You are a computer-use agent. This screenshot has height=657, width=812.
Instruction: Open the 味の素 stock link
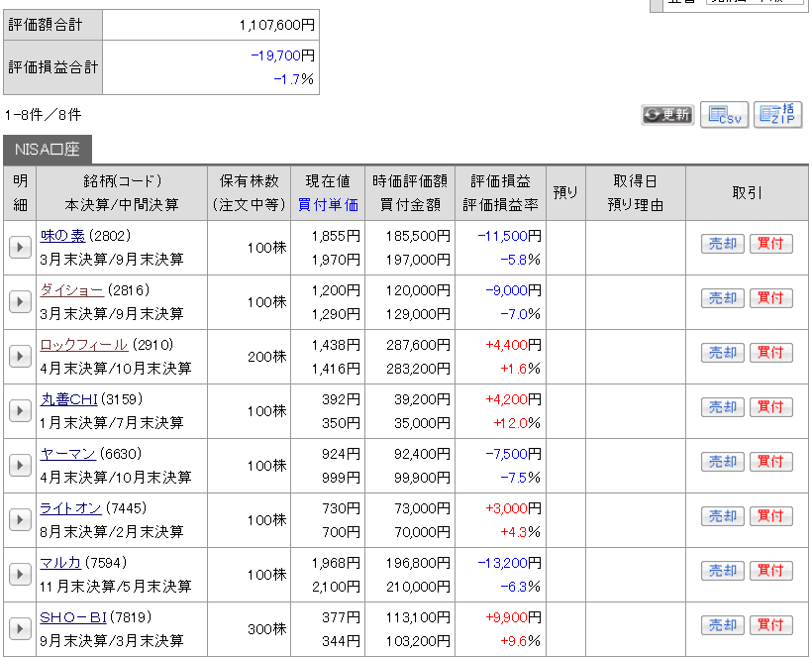(62, 236)
